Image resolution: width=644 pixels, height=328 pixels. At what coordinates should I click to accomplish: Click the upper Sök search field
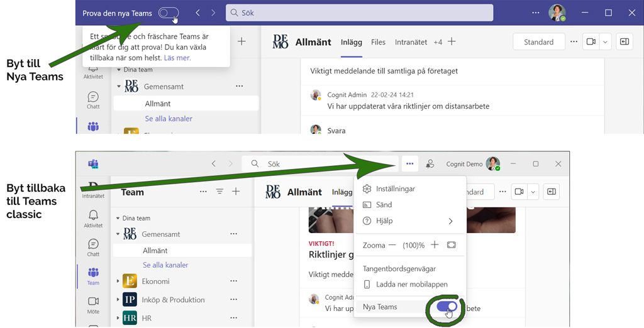pos(358,13)
